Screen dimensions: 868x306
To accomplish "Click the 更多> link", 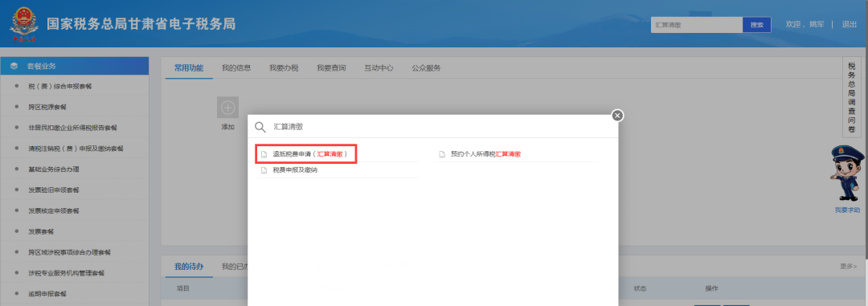I will tap(848, 267).
